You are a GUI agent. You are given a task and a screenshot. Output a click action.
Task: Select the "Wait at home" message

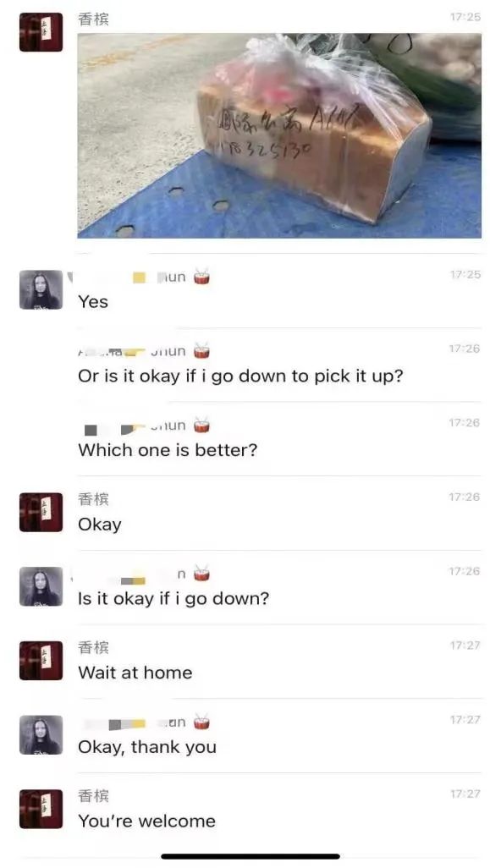pos(135,673)
